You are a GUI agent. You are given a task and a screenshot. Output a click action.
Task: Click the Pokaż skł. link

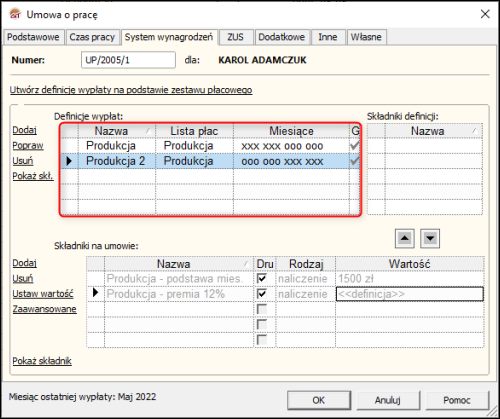click(x=33, y=176)
